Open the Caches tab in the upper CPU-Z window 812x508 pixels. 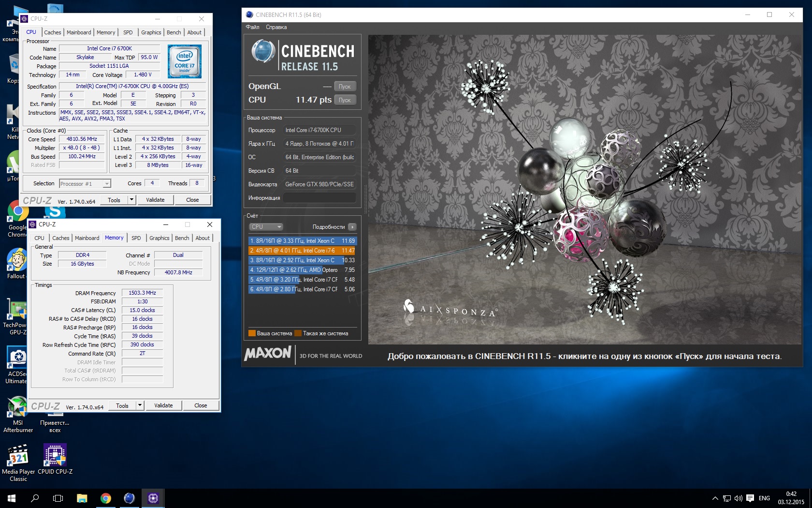53,32
